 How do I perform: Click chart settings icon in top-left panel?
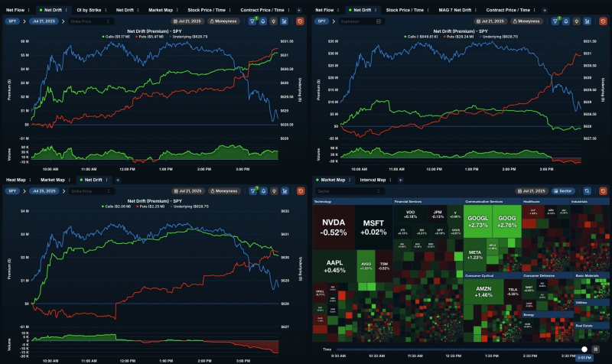coord(284,21)
